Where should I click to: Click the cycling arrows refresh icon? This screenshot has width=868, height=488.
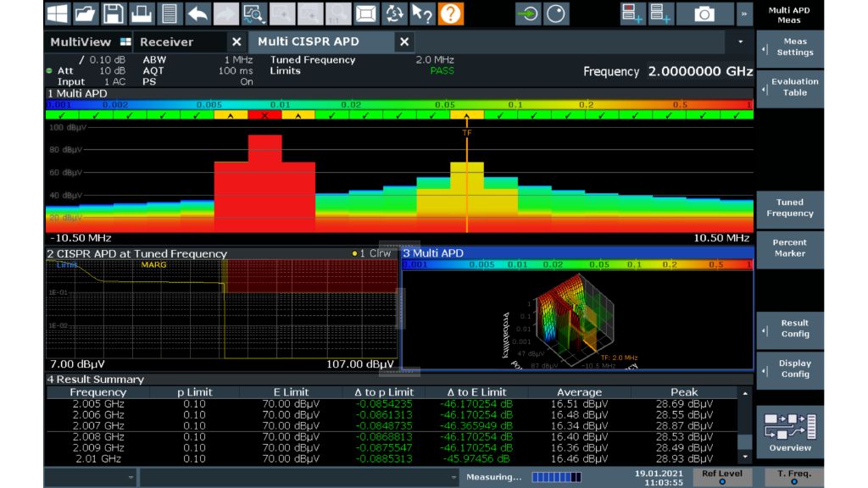click(394, 14)
